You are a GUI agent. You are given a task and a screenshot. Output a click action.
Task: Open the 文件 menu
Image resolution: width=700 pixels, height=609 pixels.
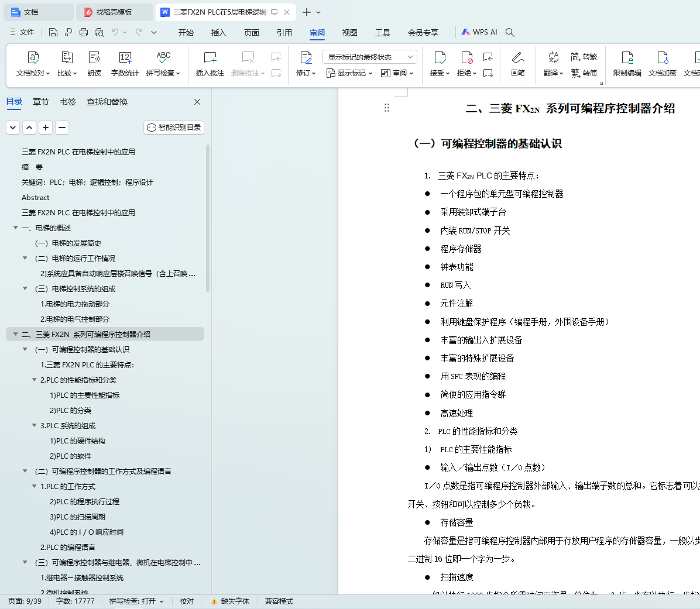[x=22, y=32]
